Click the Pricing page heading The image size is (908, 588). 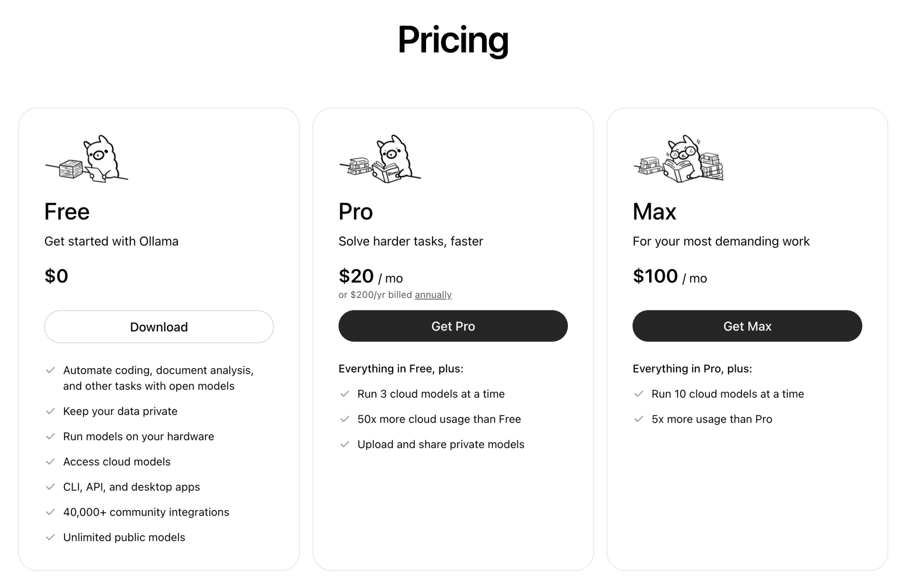tap(453, 40)
